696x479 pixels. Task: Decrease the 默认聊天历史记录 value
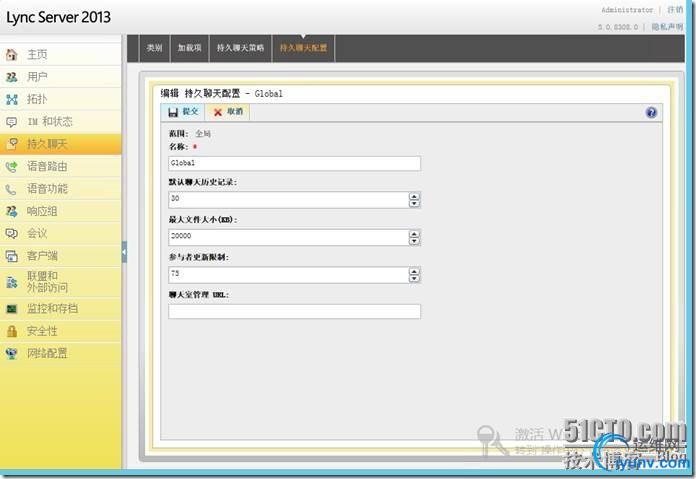click(x=414, y=203)
